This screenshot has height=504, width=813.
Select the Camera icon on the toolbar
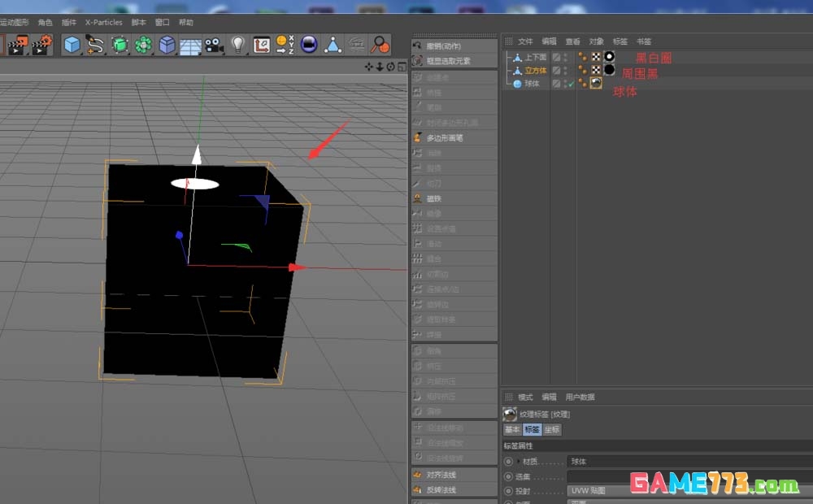click(x=215, y=46)
